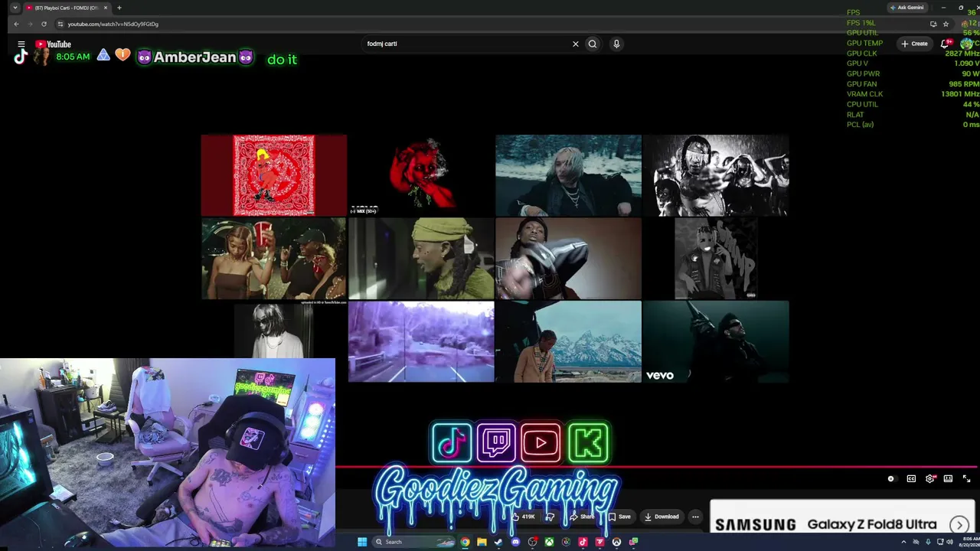Image resolution: width=980 pixels, height=551 pixels.
Task: Share the video
Action: tap(582, 517)
